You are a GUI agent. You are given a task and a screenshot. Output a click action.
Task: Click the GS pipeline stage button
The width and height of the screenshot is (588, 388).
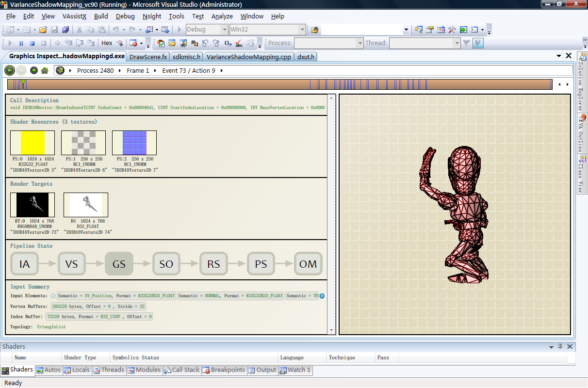coord(119,264)
